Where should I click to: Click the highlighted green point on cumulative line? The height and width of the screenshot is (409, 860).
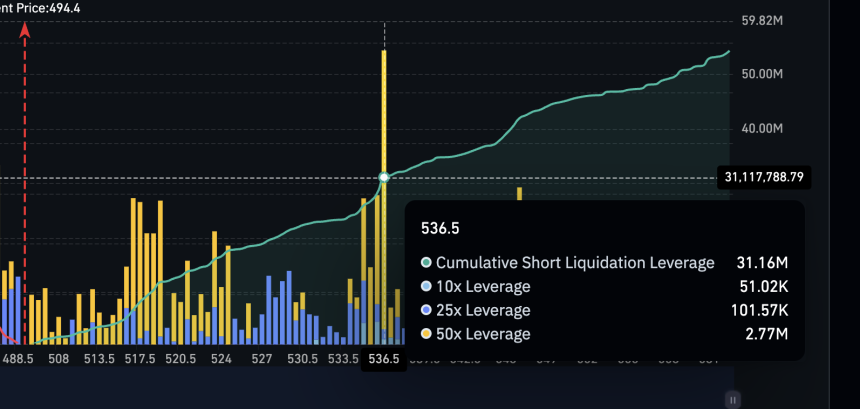(383, 178)
